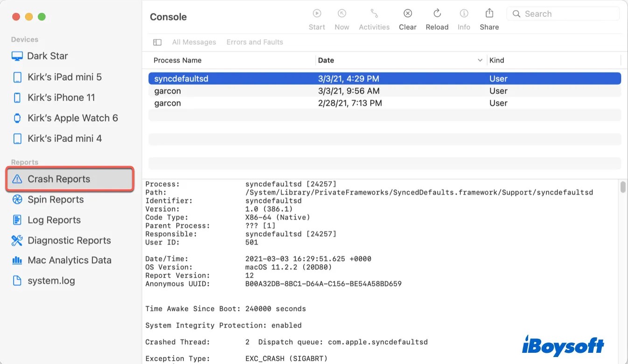Open Crash Reports in the sidebar
The image size is (628, 364).
[59, 179]
